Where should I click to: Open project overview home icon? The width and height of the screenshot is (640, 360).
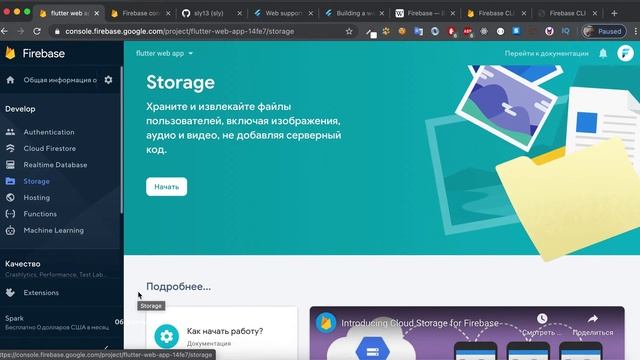(x=10, y=80)
